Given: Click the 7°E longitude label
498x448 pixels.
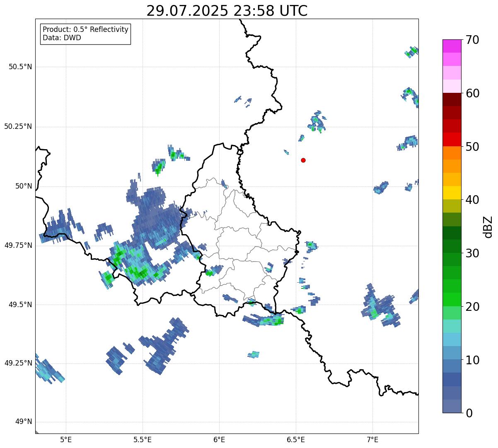Looking at the screenshot, I should 372,439.
